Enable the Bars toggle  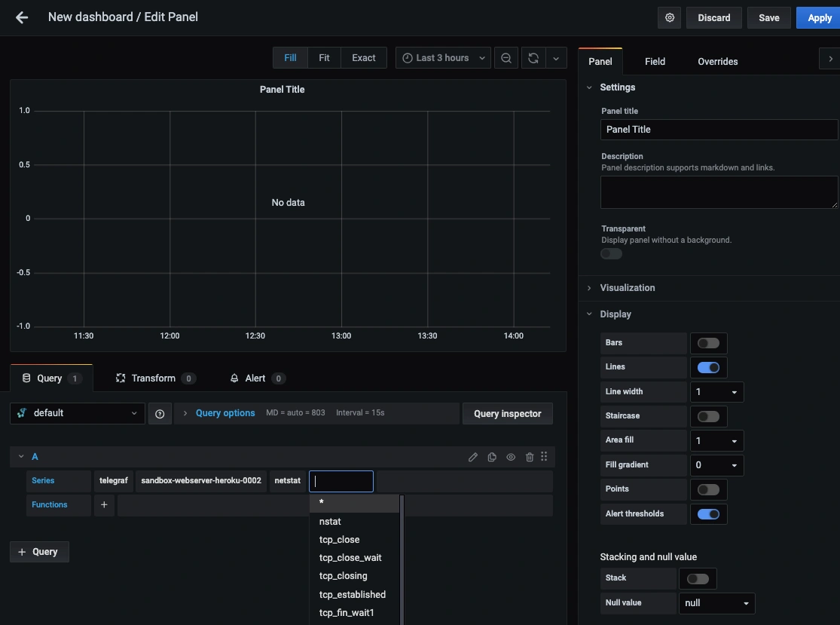click(x=708, y=343)
